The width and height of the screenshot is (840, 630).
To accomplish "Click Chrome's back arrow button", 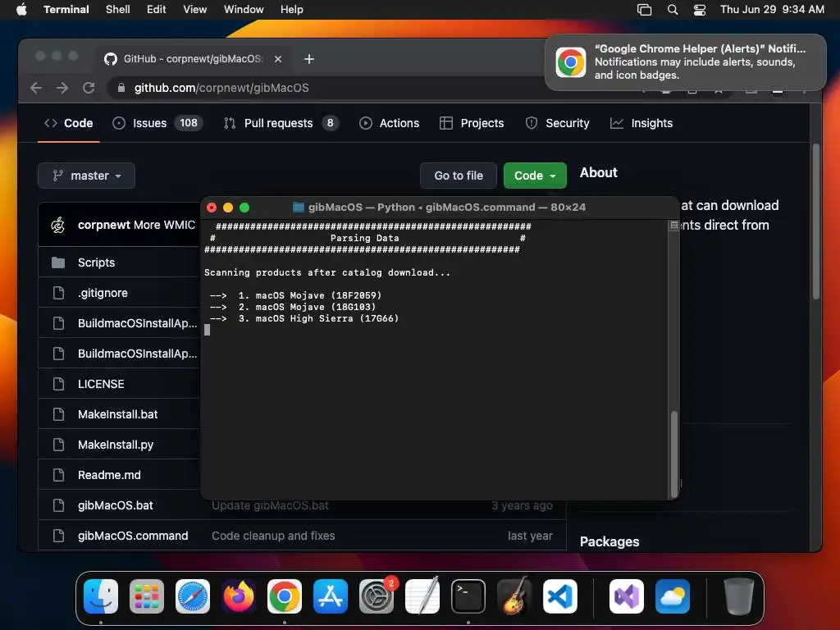I will coord(36,88).
